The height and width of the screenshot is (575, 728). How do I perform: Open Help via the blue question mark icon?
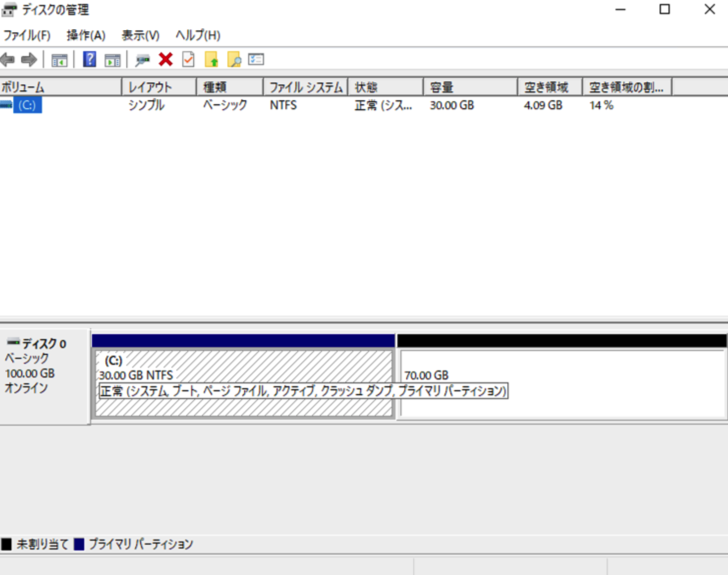click(x=89, y=59)
